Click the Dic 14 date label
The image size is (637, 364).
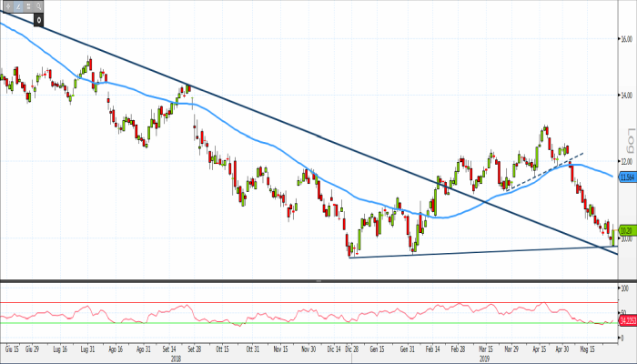point(334,349)
